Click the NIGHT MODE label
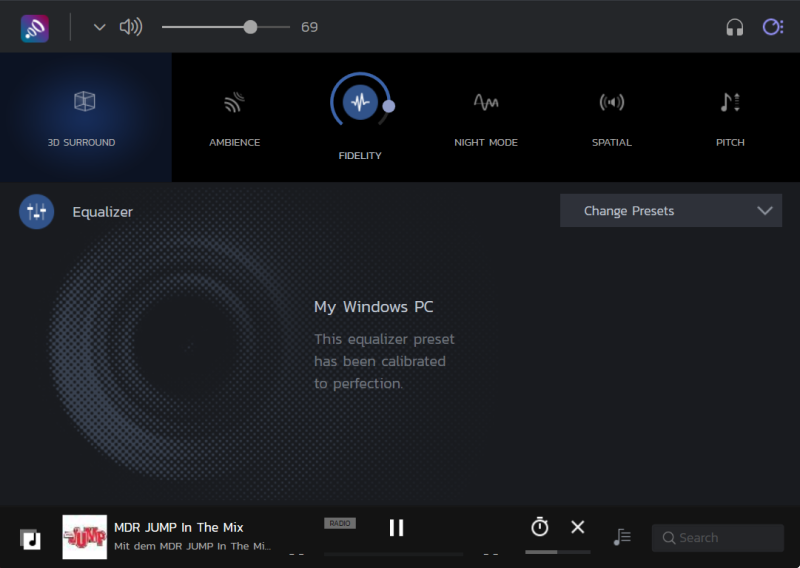This screenshot has width=800, height=568. tap(486, 142)
